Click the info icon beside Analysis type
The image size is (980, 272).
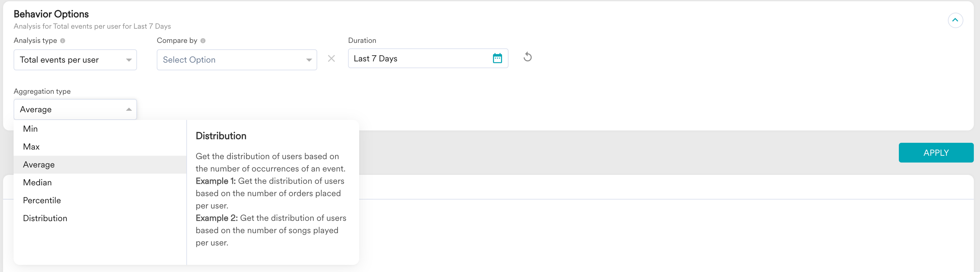(63, 41)
